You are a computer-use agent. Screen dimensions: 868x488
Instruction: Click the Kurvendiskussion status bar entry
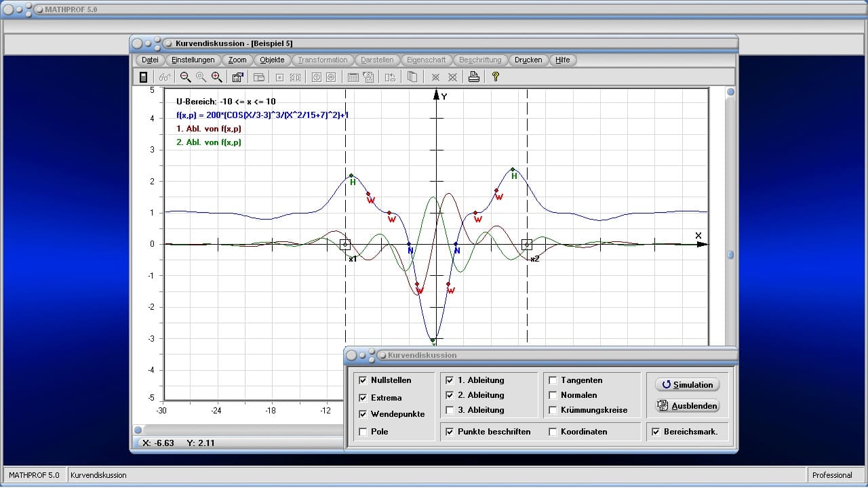point(98,475)
